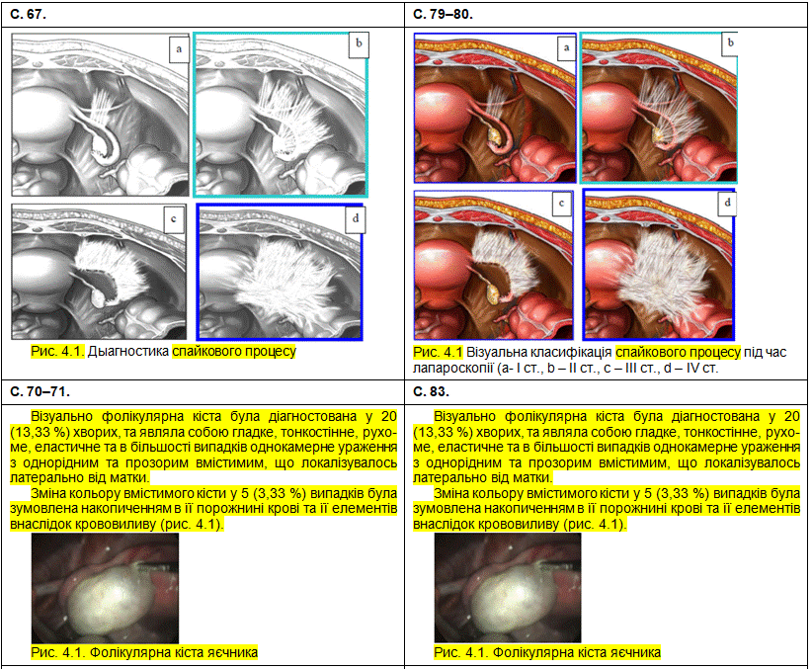The width and height of the screenshot is (812, 669).
Task: Select grayscale adhesion illustration panel a
Action: click(100, 115)
